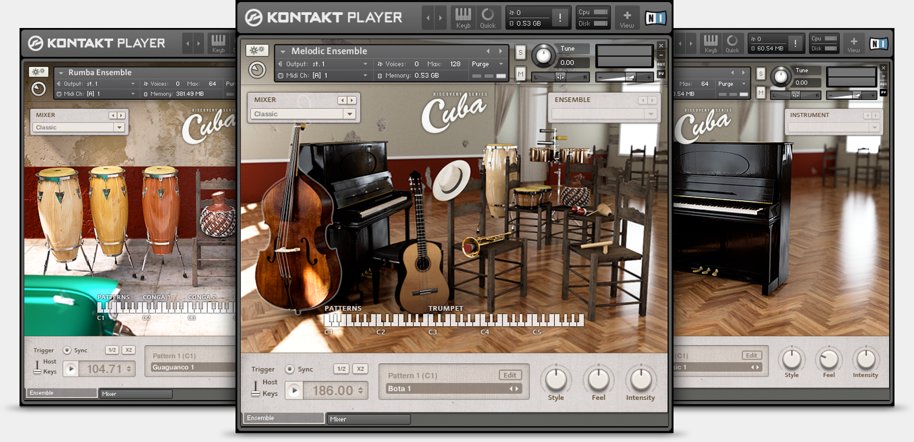Image resolution: width=914 pixels, height=442 pixels.
Task: Go to previous preset arrow in center header
Action: (x=428, y=18)
